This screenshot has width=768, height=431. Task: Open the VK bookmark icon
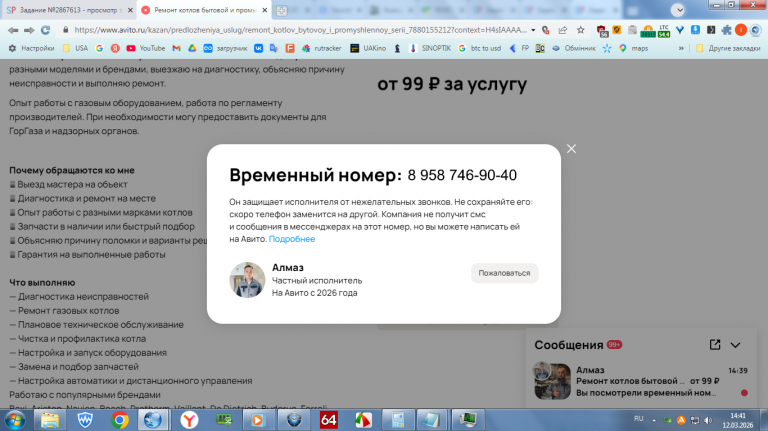[x=258, y=48]
